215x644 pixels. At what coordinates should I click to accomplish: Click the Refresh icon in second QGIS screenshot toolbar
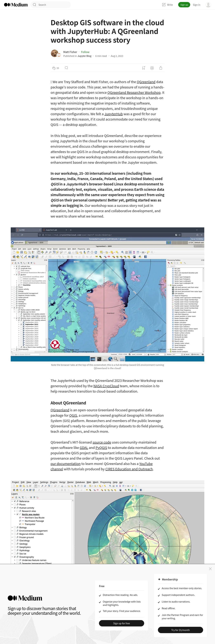[85, 486]
